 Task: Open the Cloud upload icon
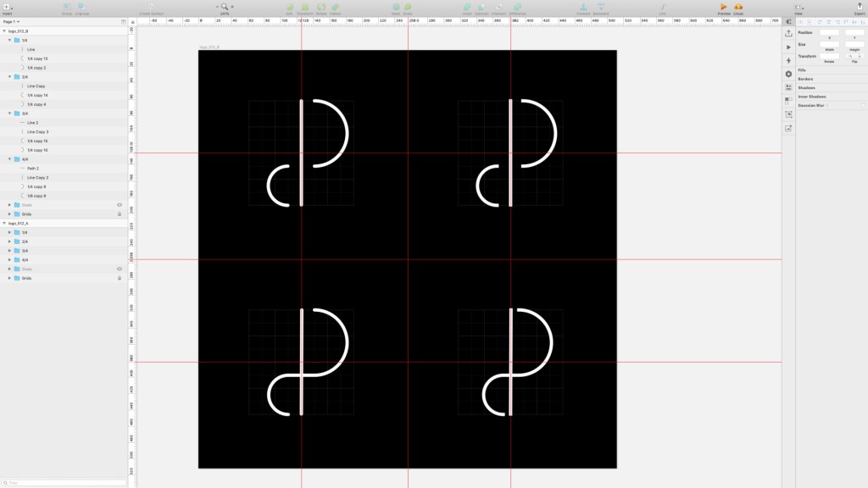point(738,7)
